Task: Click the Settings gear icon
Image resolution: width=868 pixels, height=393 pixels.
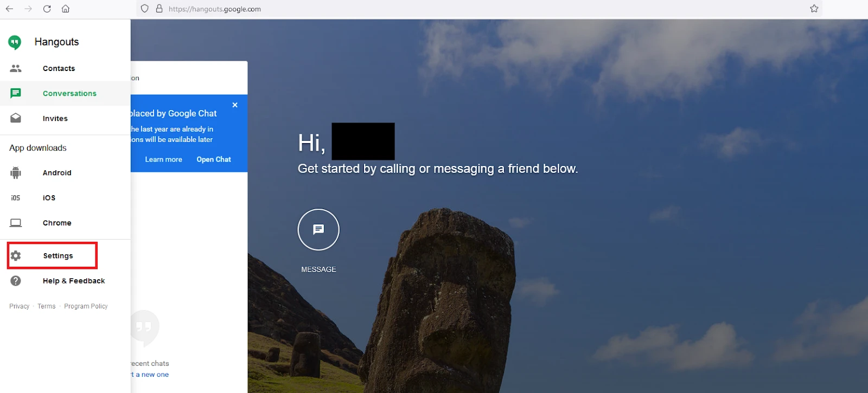Action: click(x=16, y=256)
